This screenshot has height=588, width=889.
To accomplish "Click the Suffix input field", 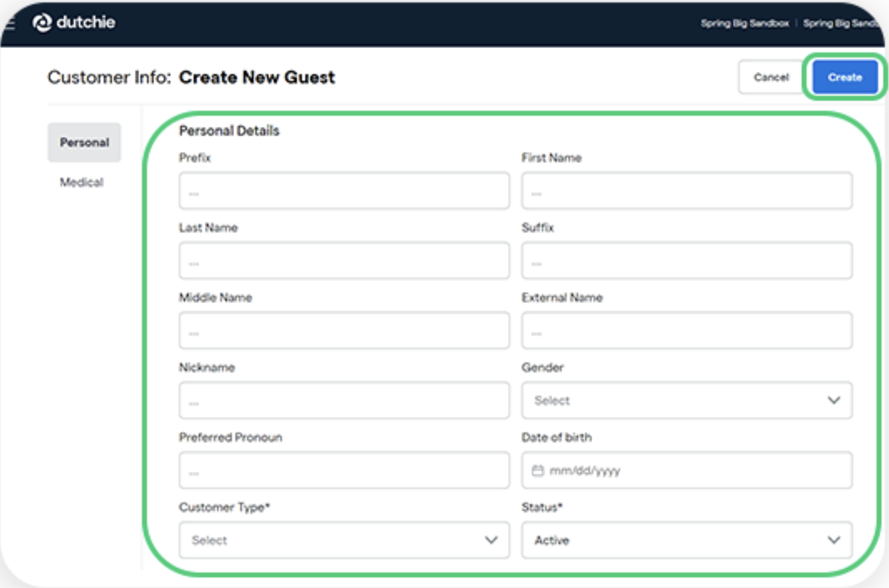I will tap(687, 261).
